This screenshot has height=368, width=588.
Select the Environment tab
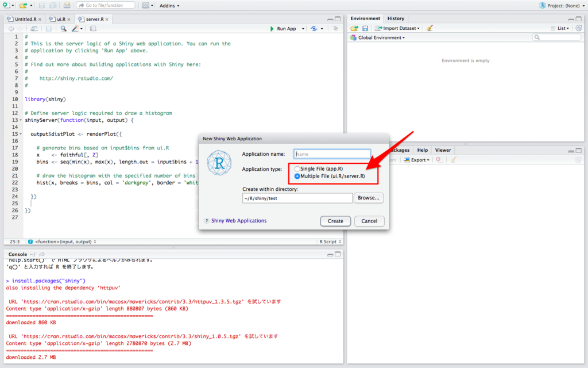365,18
